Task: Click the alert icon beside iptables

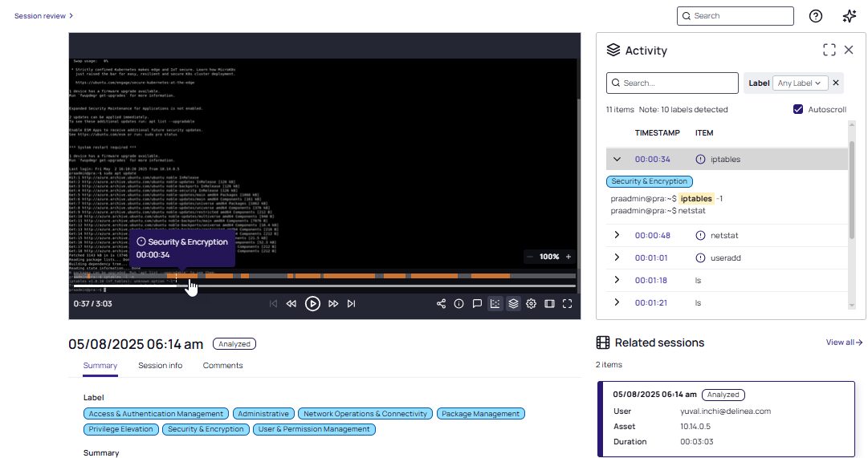Action: (x=700, y=160)
